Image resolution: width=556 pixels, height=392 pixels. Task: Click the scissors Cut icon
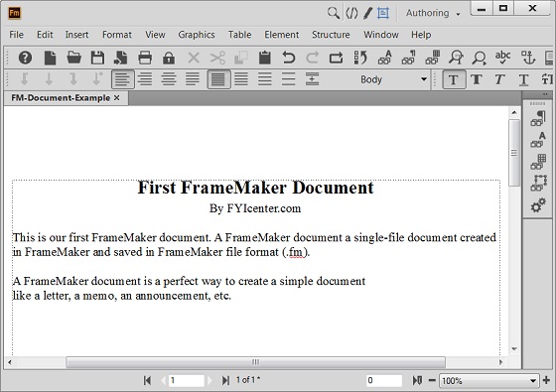pyautogui.click(x=217, y=58)
